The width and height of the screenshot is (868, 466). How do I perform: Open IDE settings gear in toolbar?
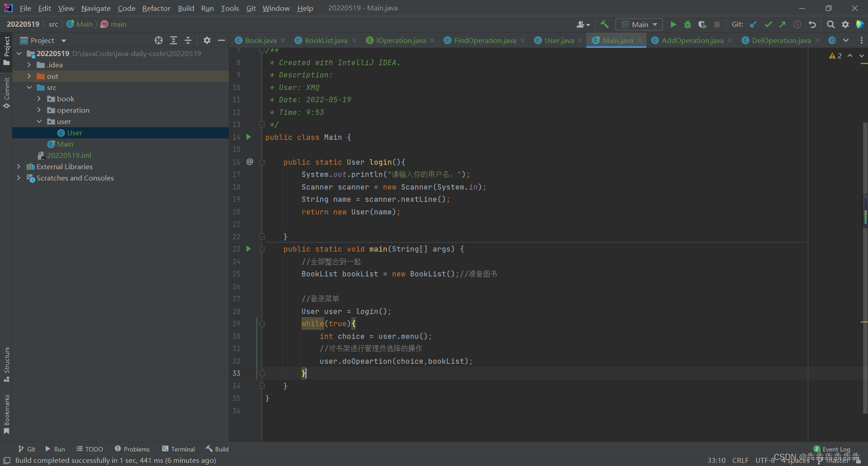click(845, 24)
